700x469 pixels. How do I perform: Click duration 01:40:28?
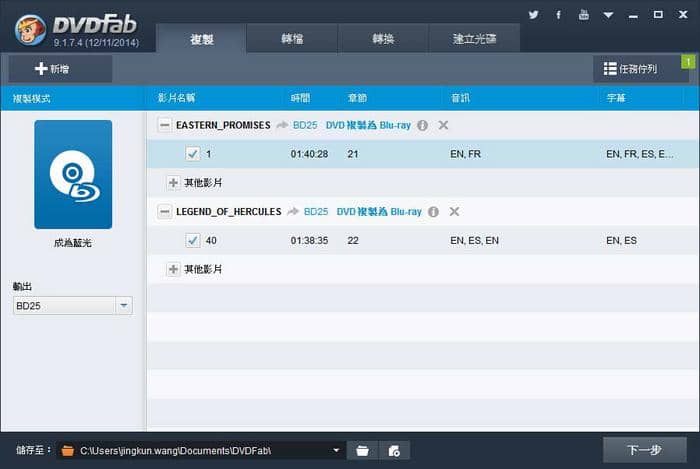(309, 154)
